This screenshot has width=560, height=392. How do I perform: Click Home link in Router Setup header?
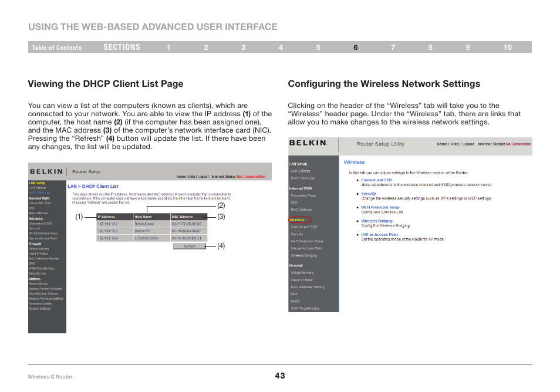click(x=181, y=177)
